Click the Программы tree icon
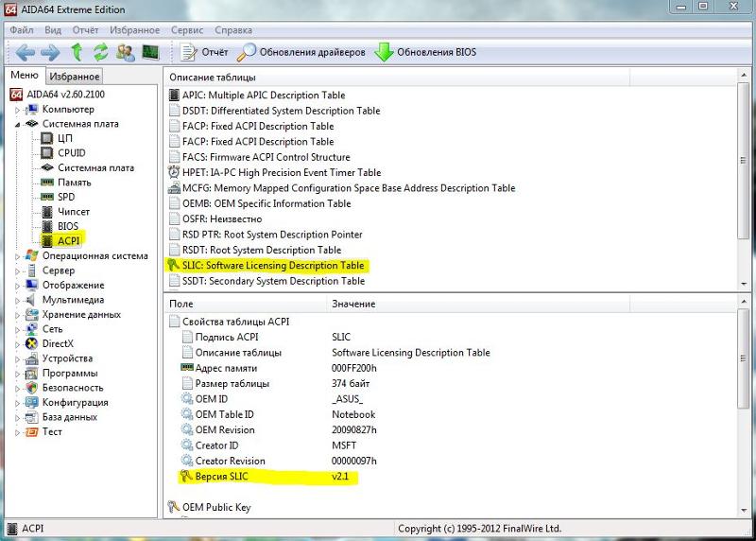This screenshot has height=541, width=756. [32, 374]
